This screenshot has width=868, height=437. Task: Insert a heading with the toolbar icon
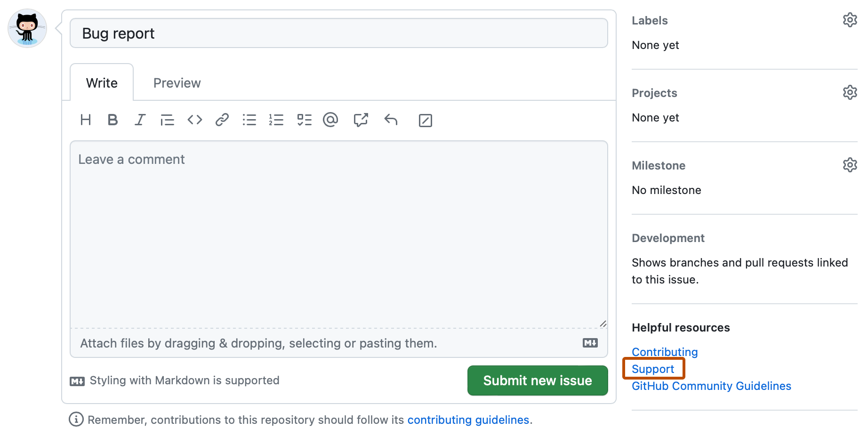(86, 120)
